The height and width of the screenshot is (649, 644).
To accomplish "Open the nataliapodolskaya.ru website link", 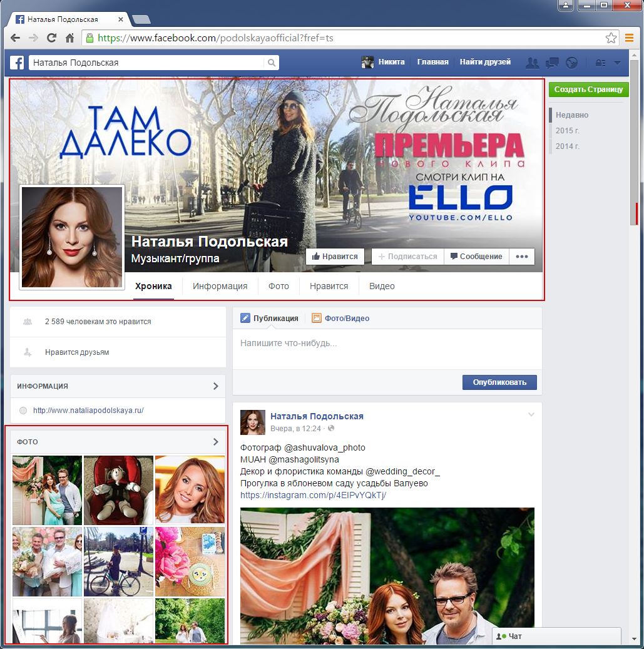I will (88, 411).
